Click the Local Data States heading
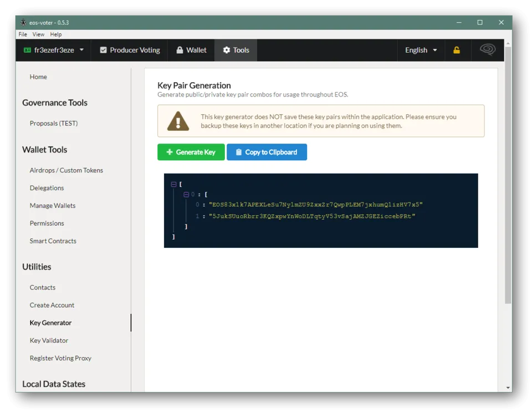 (54, 384)
